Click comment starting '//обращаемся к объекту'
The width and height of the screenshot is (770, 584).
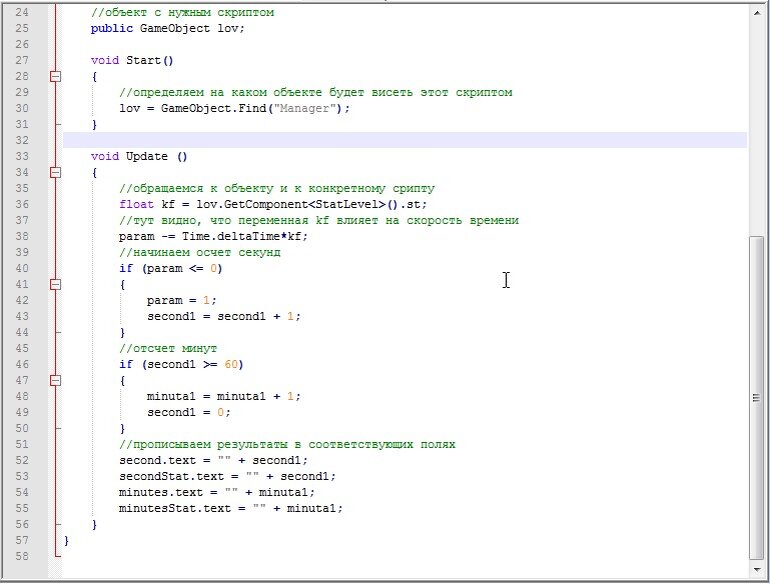pos(276,189)
